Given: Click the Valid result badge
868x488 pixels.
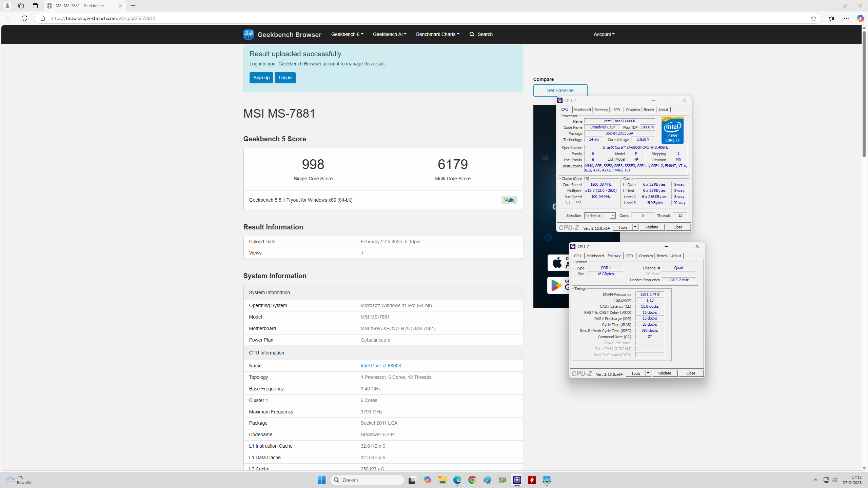Looking at the screenshot, I should coord(509,200).
